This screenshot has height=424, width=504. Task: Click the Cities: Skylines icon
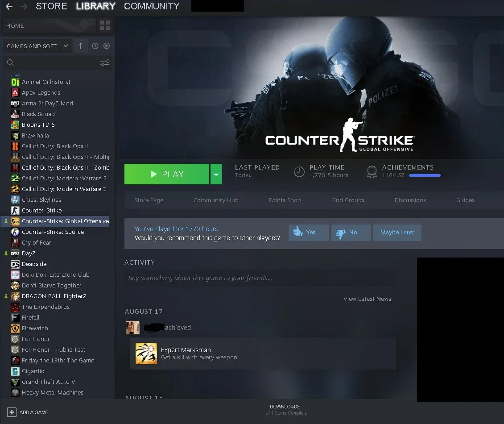pos(15,200)
